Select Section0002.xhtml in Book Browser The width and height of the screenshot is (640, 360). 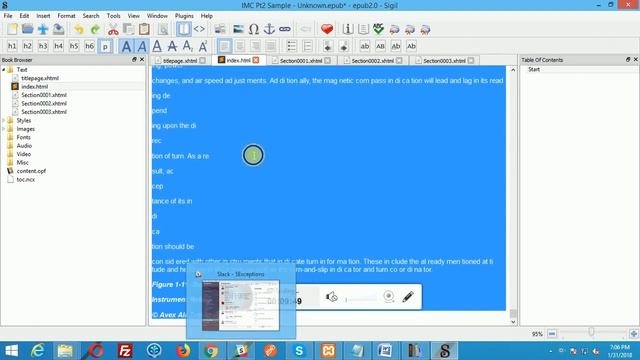(x=44, y=103)
